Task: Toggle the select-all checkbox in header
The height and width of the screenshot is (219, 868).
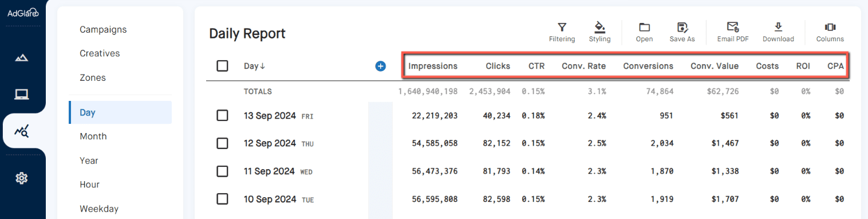Action: click(x=222, y=66)
